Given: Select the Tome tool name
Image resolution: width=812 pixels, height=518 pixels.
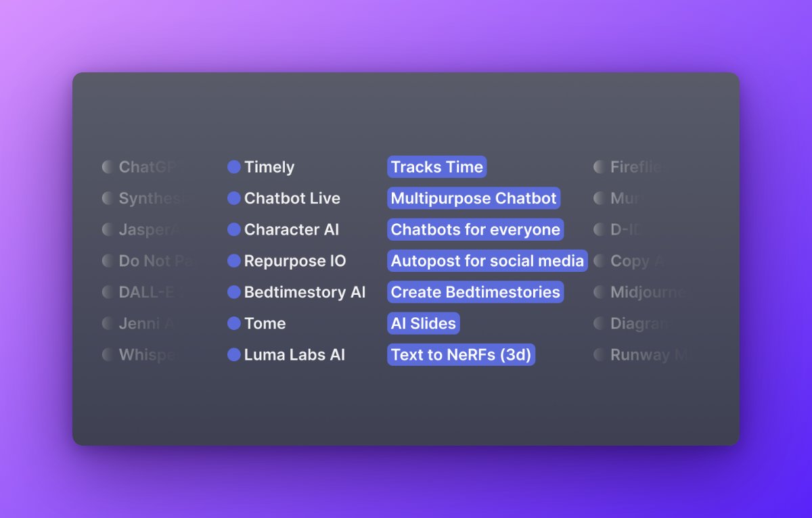Looking at the screenshot, I should (265, 323).
